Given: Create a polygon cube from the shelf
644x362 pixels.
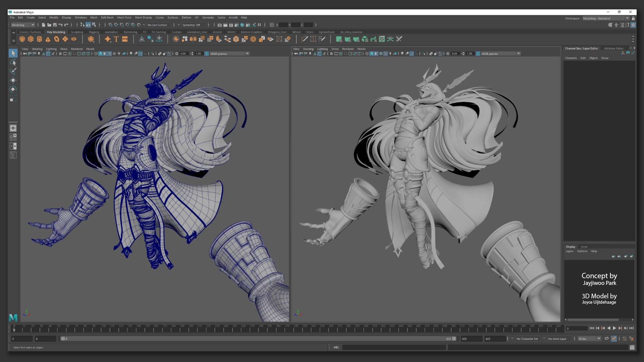Looking at the screenshot, I should (31, 39).
